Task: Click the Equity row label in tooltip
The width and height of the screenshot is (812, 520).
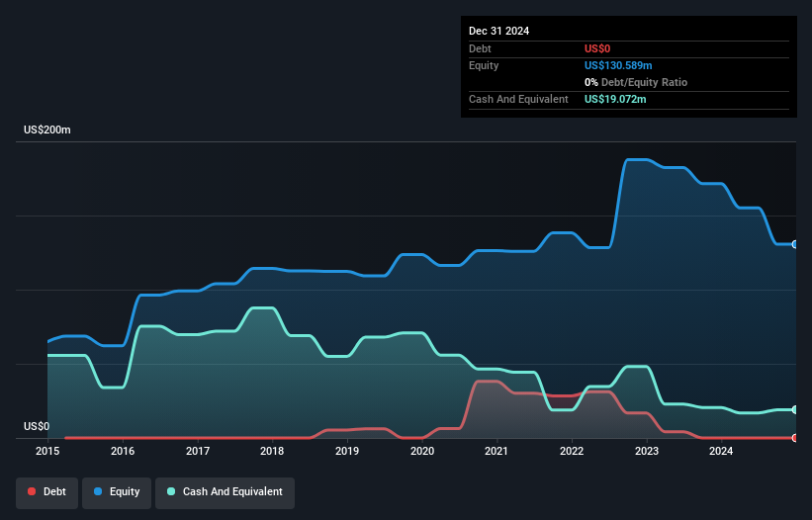Action: point(484,65)
